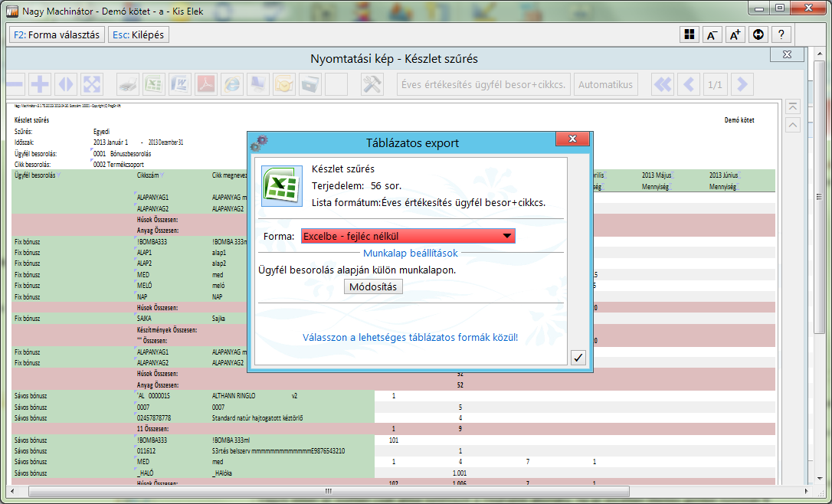Open the report in Internet Explorer
The height and width of the screenshot is (504, 832).
pyautogui.click(x=231, y=84)
